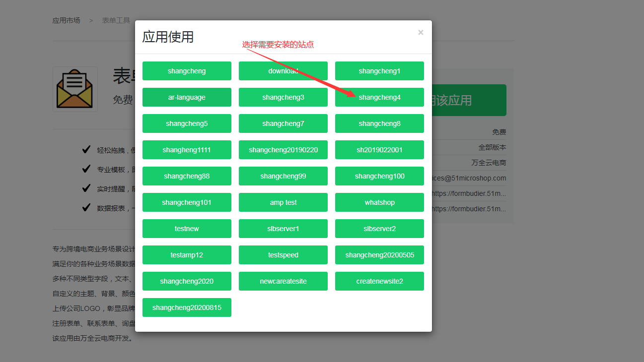Choose the createnewsite2 site
644x362 pixels.
tap(379, 281)
